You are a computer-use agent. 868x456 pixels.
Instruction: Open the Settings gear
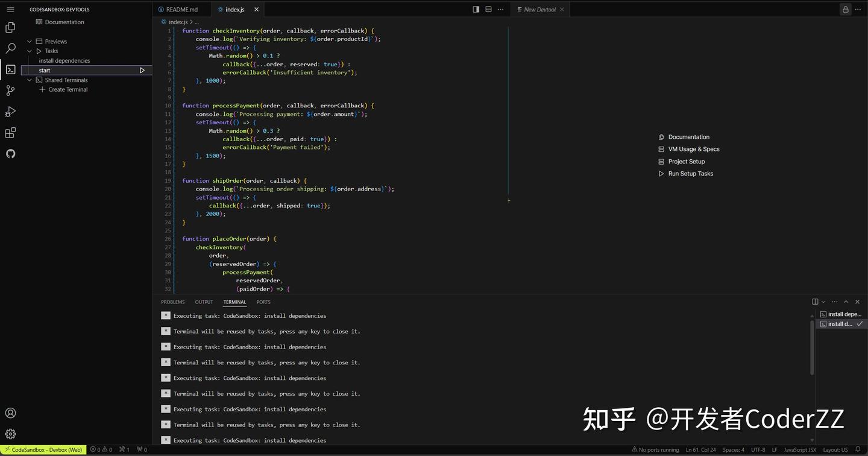[x=10, y=434]
